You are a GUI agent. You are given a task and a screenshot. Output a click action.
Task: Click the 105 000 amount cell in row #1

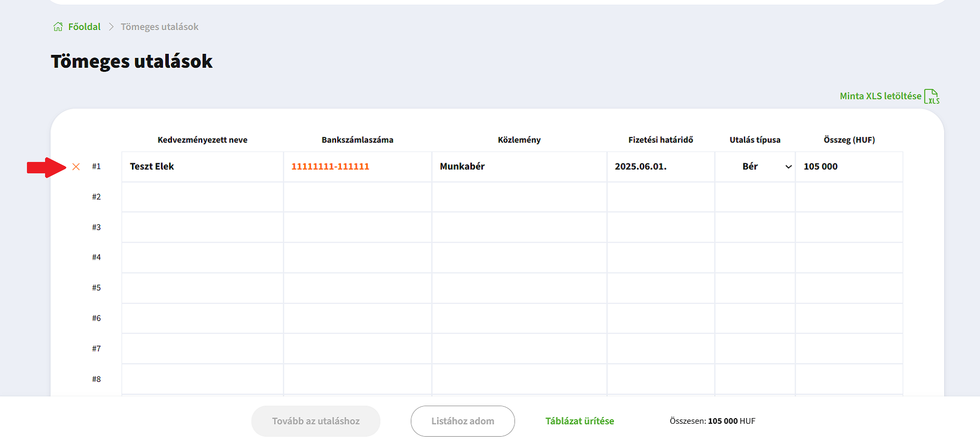tap(849, 167)
